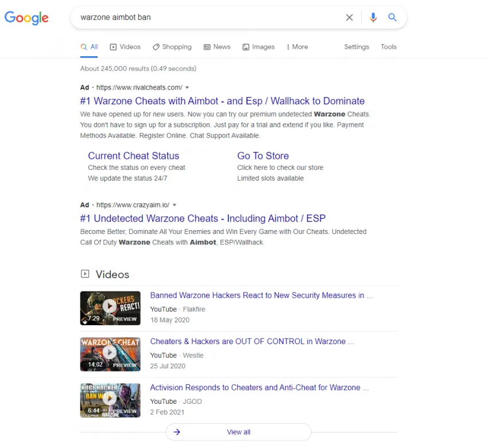Click the voice search microphone icon
The width and height of the screenshot is (488, 448).
[373, 17]
